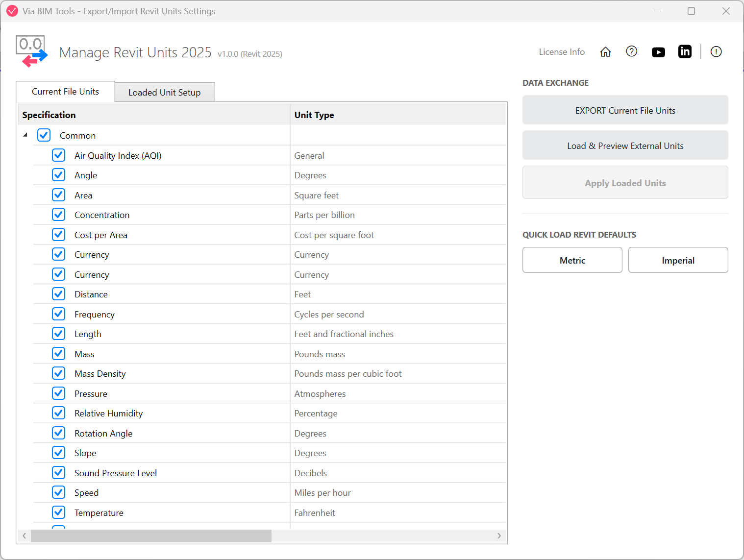
Task: Toggle the Cost per Area checkbox
Action: coord(58,235)
